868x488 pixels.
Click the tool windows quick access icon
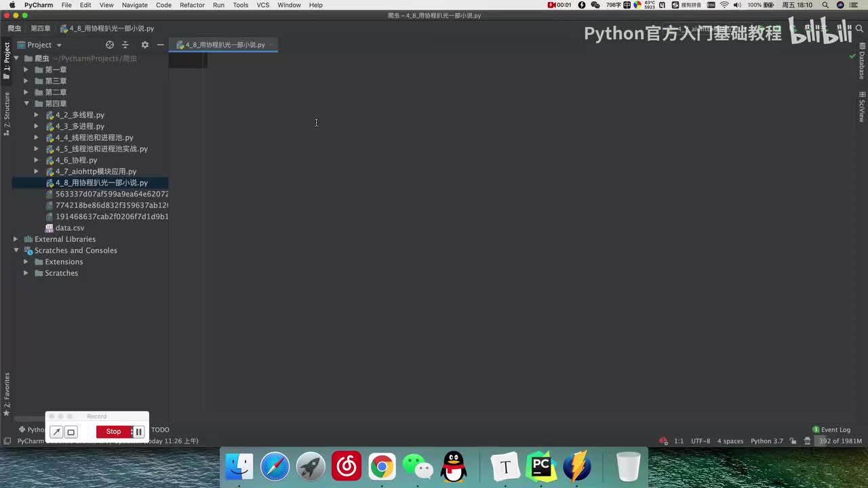pyautogui.click(x=7, y=441)
